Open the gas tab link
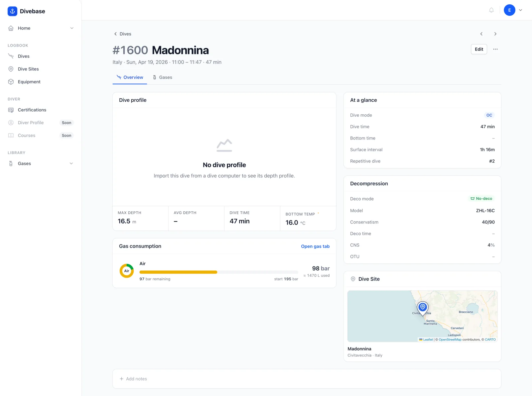 tap(315, 246)
